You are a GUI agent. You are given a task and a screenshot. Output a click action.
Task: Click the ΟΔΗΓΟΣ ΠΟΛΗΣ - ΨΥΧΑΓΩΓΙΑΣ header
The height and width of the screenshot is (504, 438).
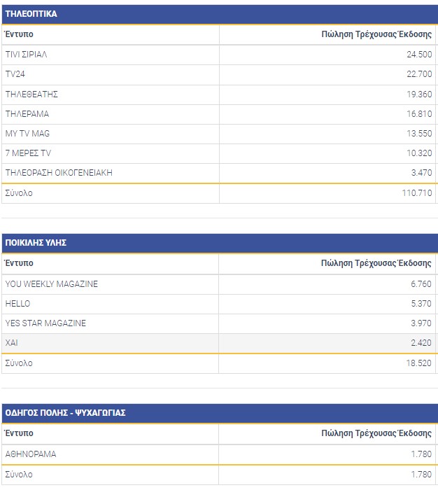pyautogui.click(x=65, y=413)
